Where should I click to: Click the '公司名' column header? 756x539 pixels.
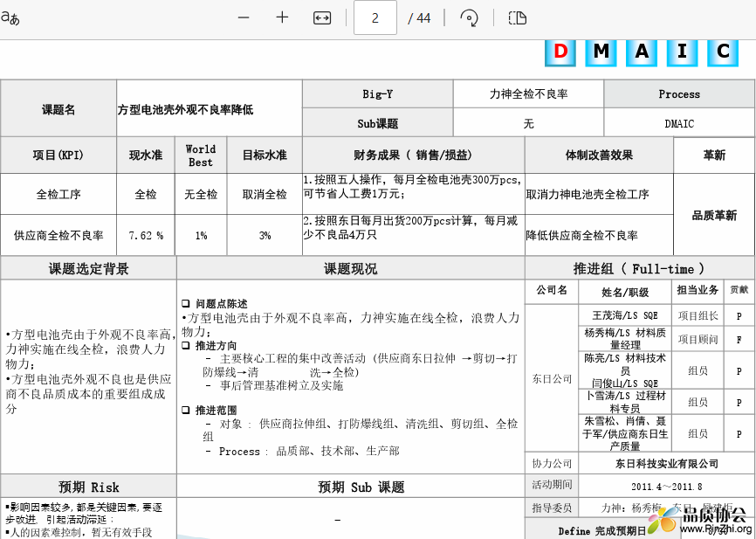pos(552,290)
